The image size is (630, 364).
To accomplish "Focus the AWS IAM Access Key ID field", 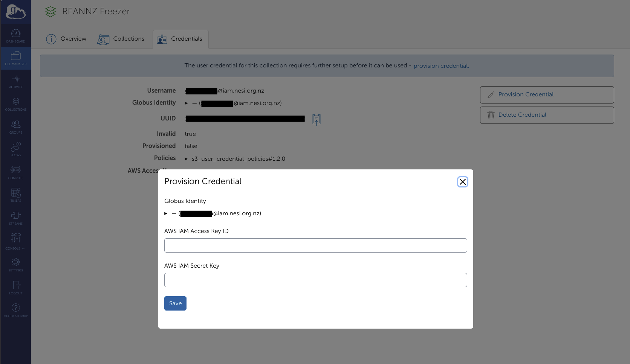I will click(x=316, y=245).
